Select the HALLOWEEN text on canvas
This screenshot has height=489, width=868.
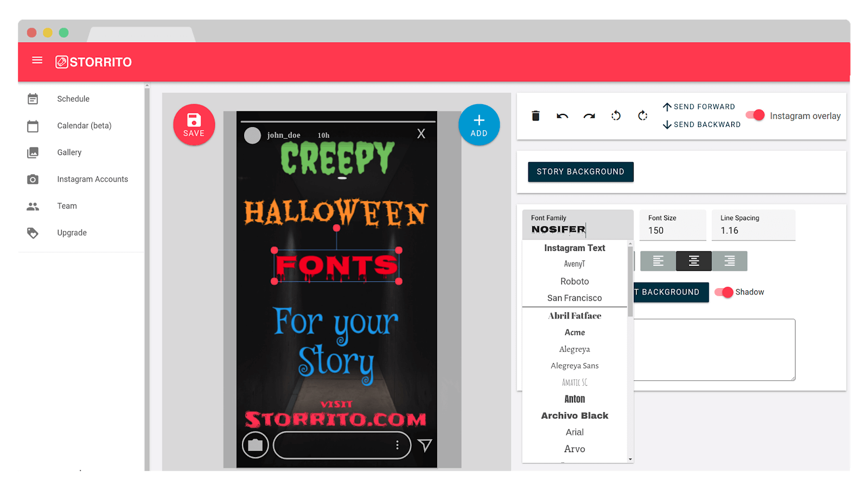[x=336, y=212]
